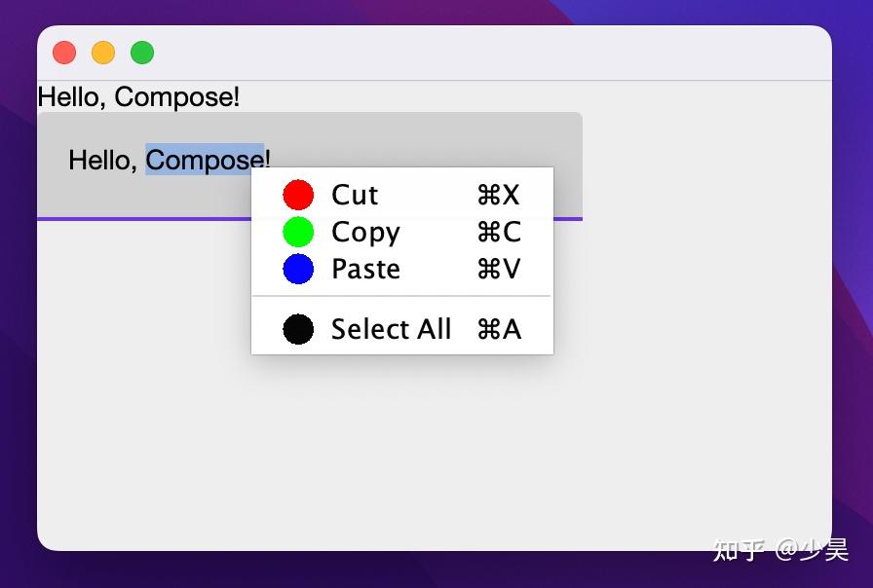
Task: Click the green circle icon beside Copy
Action: click(298, 232)
